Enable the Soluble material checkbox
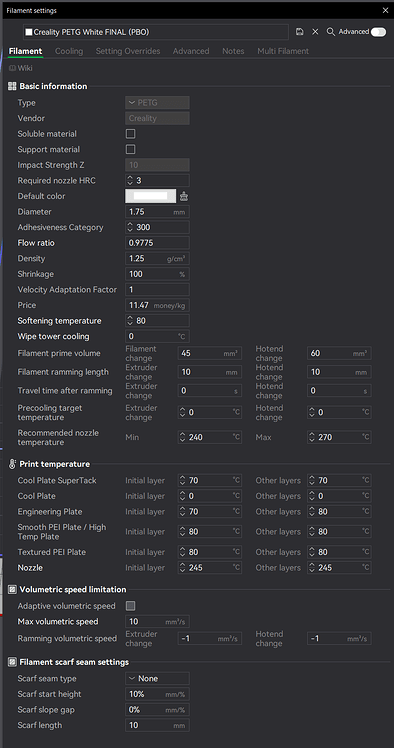This screenshot has width=394, height=748. click(x=130, y=134)
